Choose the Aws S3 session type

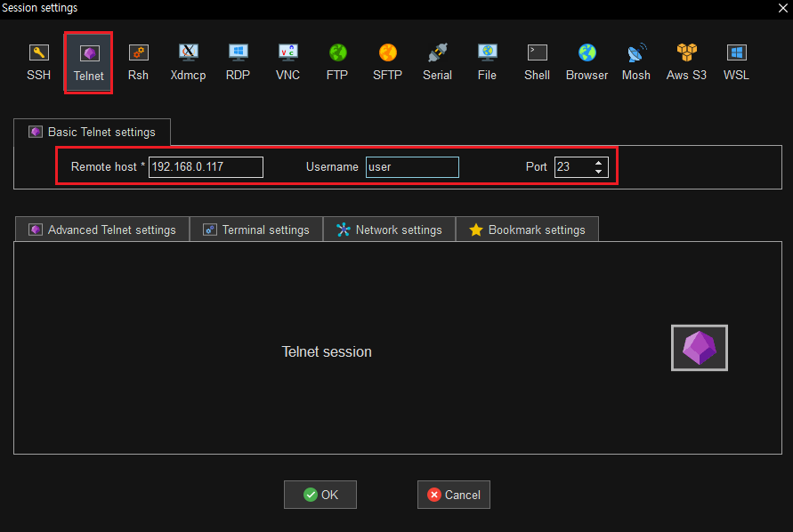[686, 62]
